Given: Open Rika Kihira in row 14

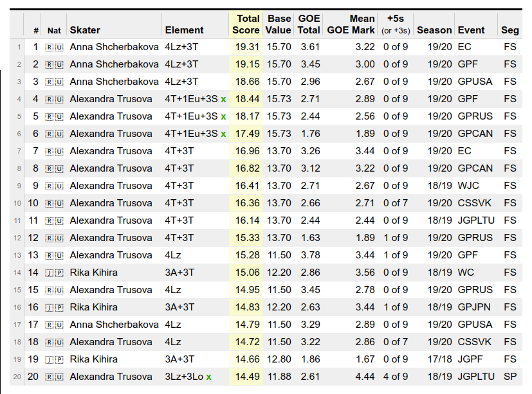Looking at the screenshot, I should pyautogui.click(x=93, y=273).
